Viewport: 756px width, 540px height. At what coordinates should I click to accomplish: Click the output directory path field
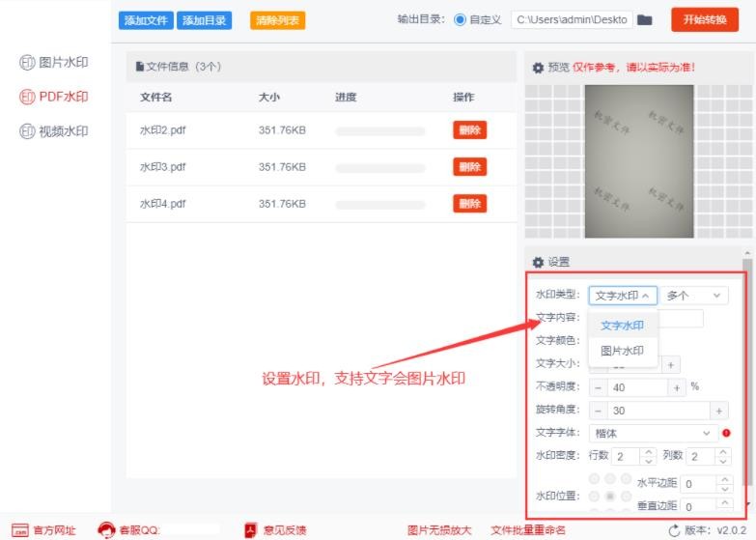click(x=572, y=19)
